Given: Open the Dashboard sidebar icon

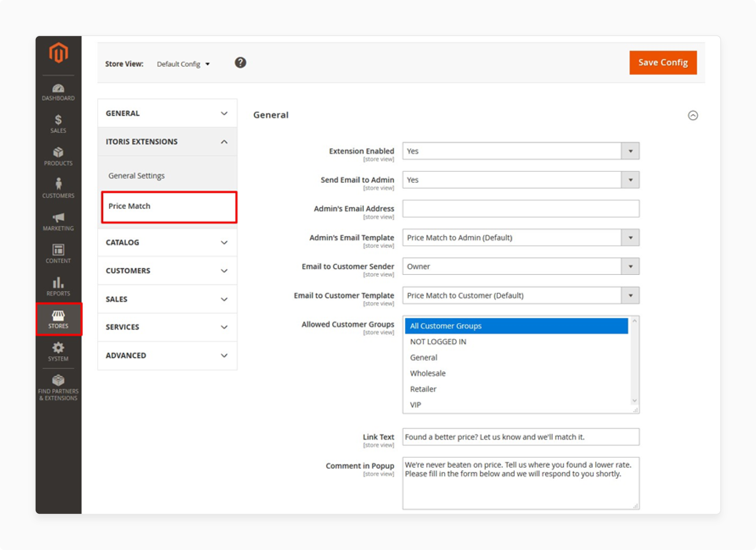Looking at the screenshot, I should coord(58,92).
